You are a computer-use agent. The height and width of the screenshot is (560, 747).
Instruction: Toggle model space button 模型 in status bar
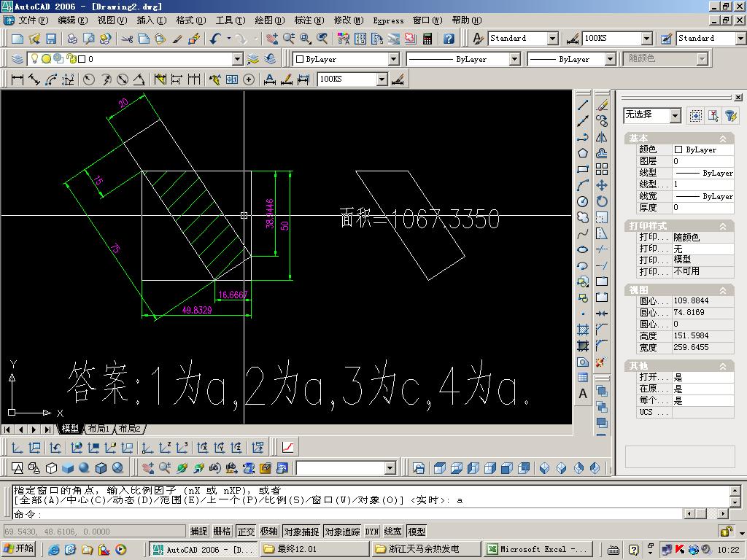point(417,532)
